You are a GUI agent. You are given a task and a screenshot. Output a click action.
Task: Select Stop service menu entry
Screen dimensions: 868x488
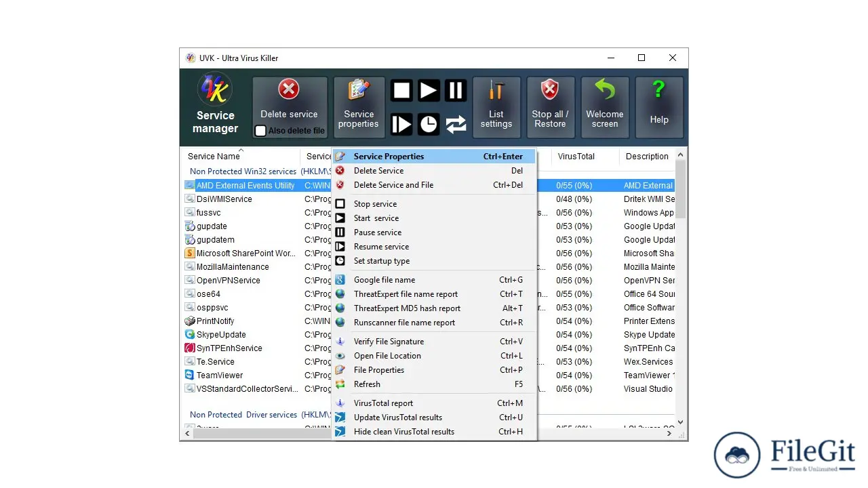[x=434, y=204]
